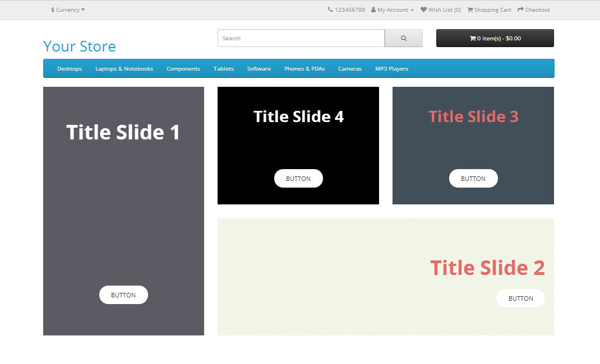Select Laptops & Notebooks in navigation bar
600x364 pixels.
124,69
